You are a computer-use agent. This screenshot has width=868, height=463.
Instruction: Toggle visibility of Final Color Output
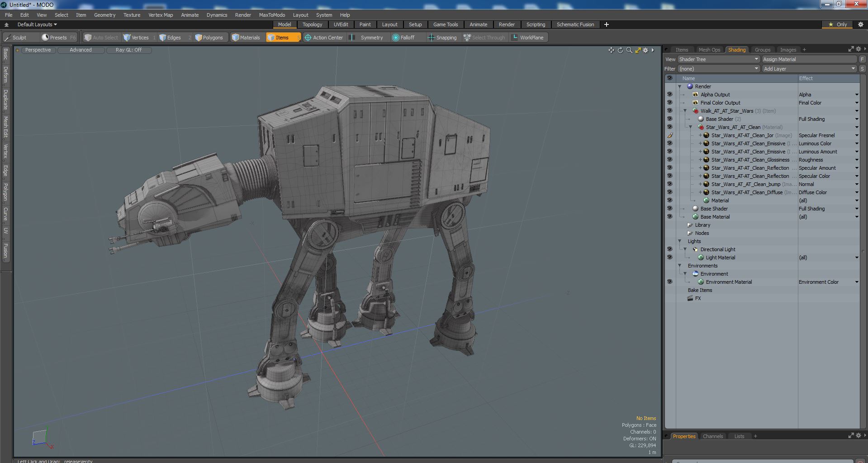[x=669, y=103]
